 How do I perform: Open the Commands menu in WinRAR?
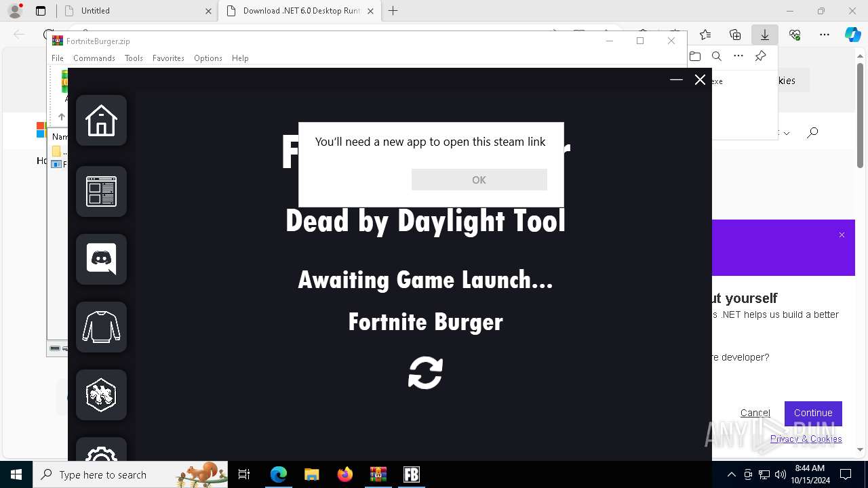(94, 58)
